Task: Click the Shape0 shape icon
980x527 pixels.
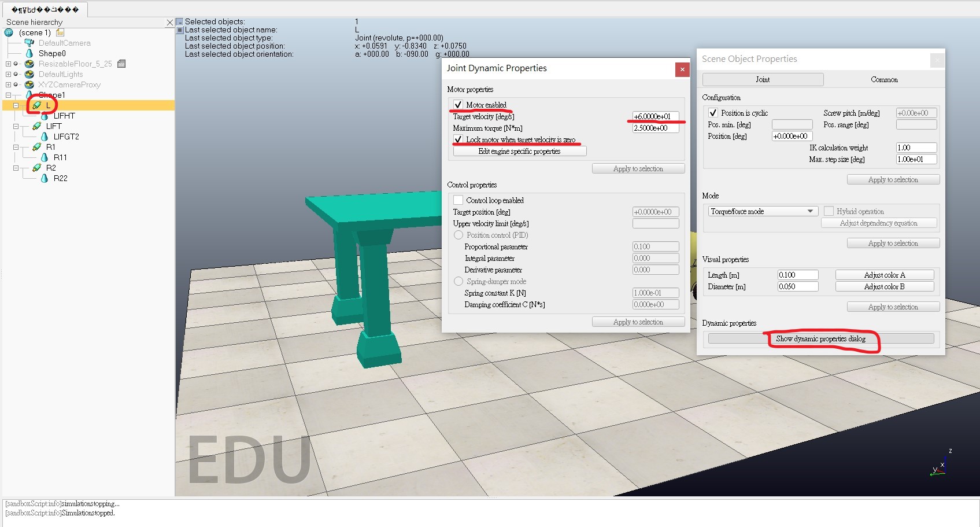Action: [x=29, y=53]
